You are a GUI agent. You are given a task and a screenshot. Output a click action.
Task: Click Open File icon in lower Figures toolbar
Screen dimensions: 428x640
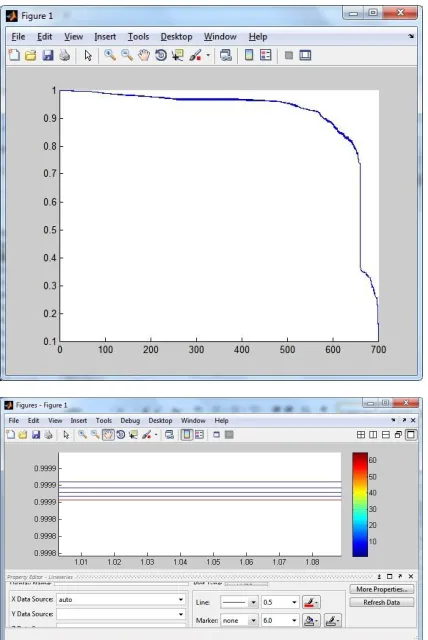point(23,435)
